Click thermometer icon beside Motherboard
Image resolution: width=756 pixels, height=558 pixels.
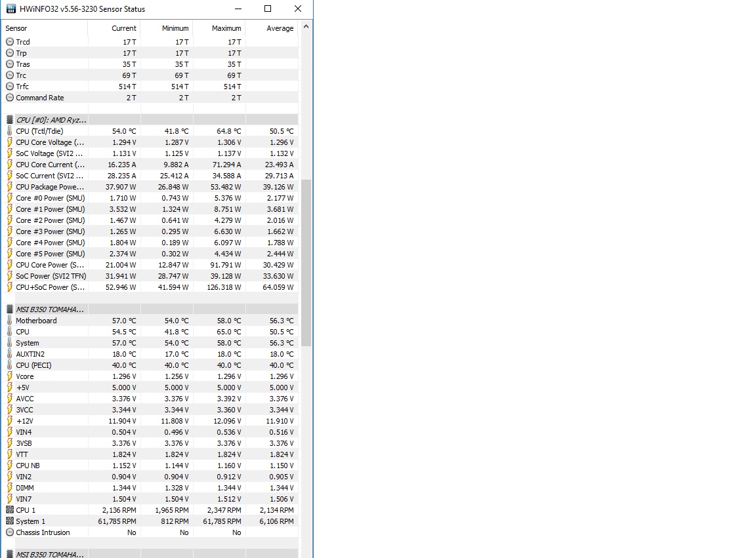[10, 321]
